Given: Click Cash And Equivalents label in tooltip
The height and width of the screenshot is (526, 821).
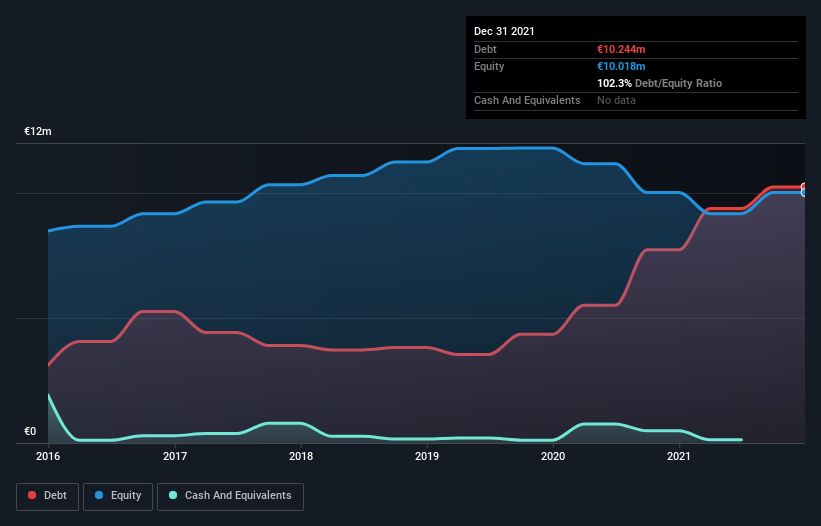Looking at the screenshot, I should [527, 100].
